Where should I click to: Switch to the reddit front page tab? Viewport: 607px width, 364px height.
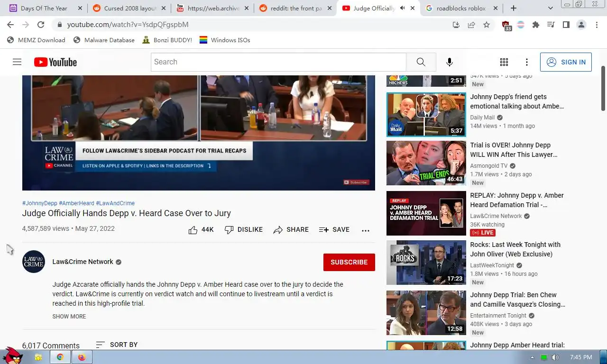tap(296, 8)
